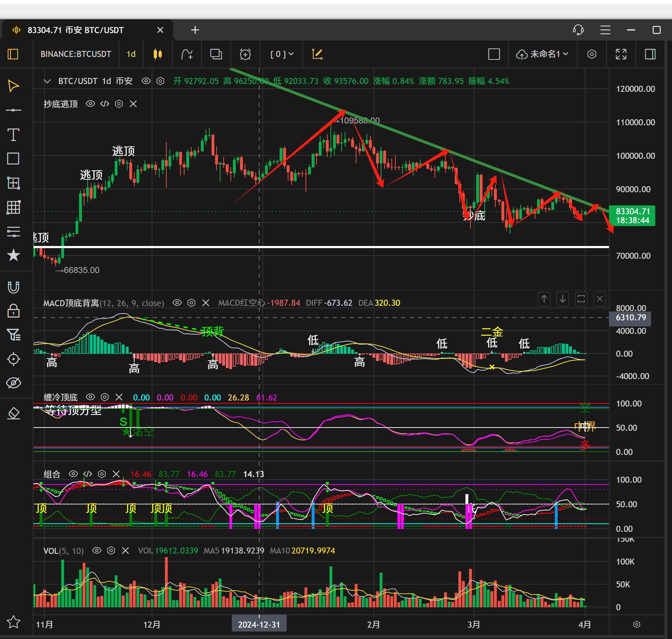The height and width of the screenshot is (639, 672).
Task: Move MACD pane up
Action: [x=544, y=299]
